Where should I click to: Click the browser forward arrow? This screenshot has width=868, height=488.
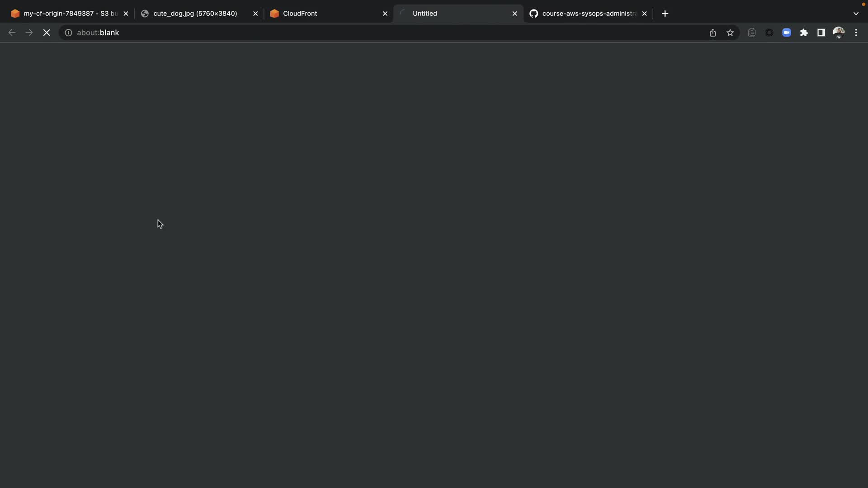[x=29, y=33]
